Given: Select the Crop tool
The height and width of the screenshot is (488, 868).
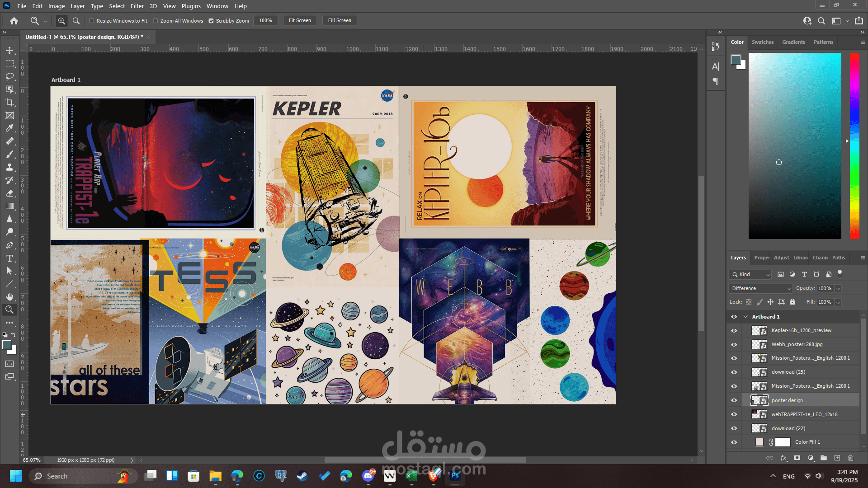Looking at the screenshot, I should click(x=9, y=102).
